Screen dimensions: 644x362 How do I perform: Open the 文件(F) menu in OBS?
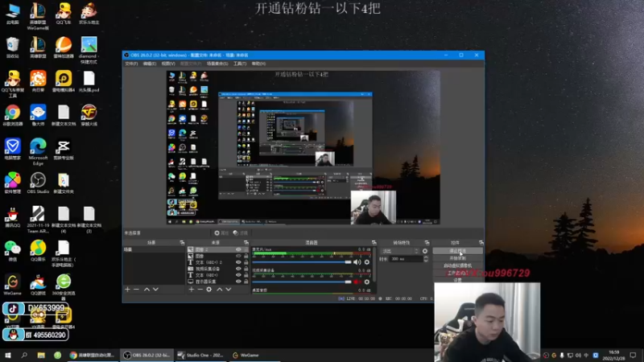131,64
